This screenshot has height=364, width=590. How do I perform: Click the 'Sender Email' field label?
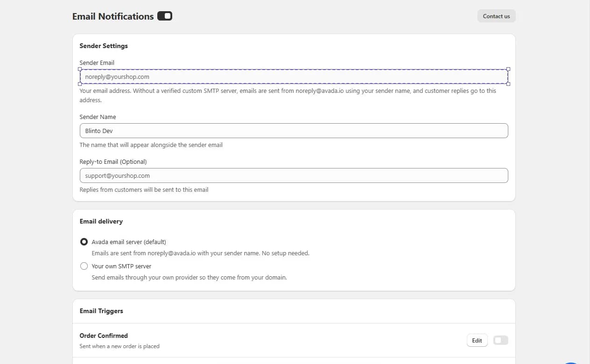97,63
